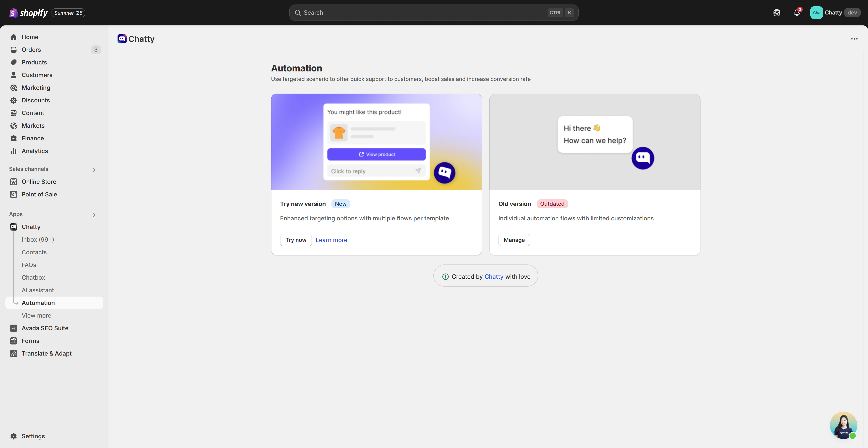Image resolution: width=868 pixels, height=448 pixels.
Task: Click the Finance bank icon
Action: tap(14, 138)
